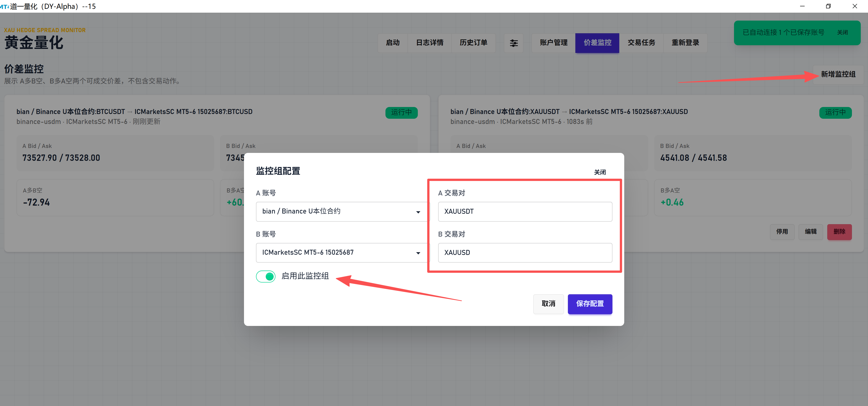This screenshot has height=406, width=868.
Task: Open the 启动 tab
Action: click(392, 43)
